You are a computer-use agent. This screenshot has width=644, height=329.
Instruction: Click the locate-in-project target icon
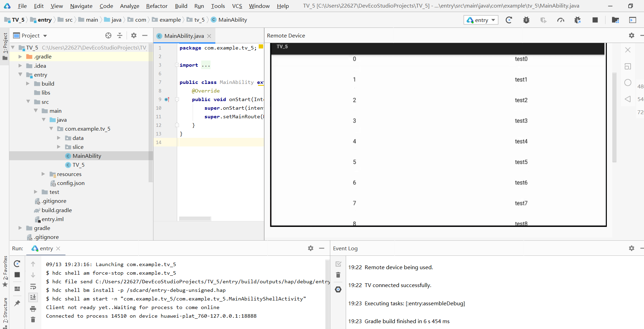tap(108, 35)
